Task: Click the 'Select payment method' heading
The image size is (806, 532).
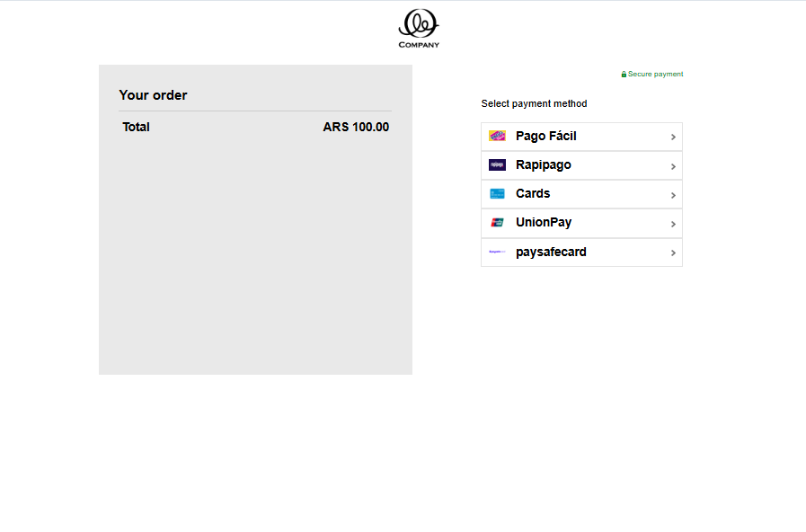Action: coord(534,103)
